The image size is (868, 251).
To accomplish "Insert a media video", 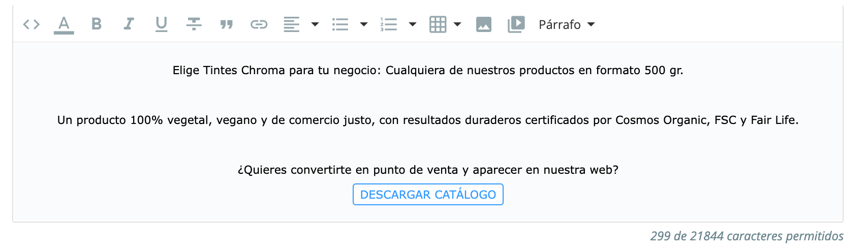I will pyautogui.click(x=516, y=24).
